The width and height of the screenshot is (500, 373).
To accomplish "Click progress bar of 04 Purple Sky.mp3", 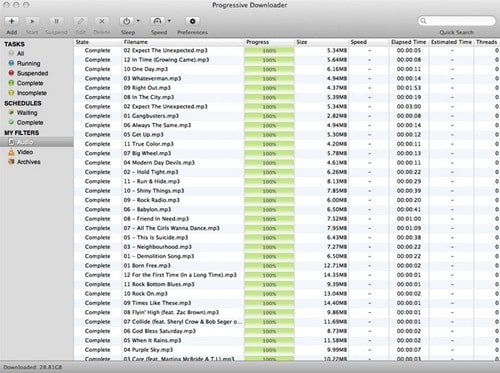I will pos(269,350).
